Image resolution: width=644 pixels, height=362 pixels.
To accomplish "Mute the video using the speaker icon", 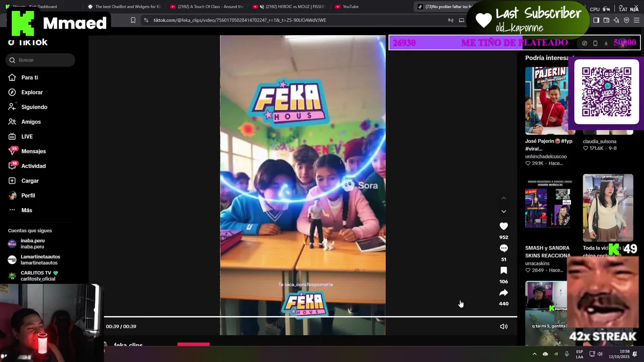I will click(x=504, y=326).
